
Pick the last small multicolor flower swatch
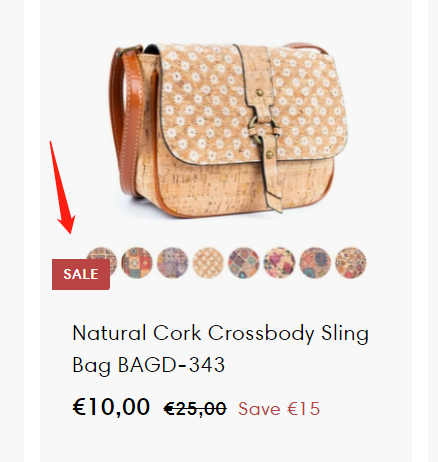coord(351,263)
